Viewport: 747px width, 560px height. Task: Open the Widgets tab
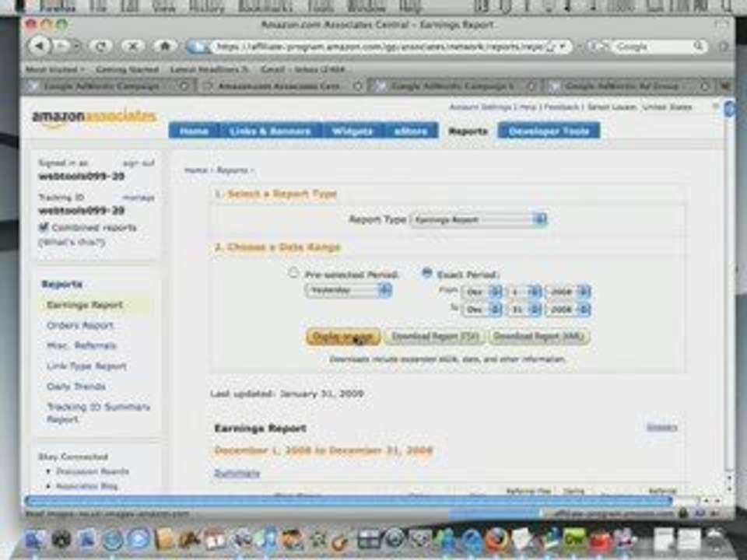[352, 131]
